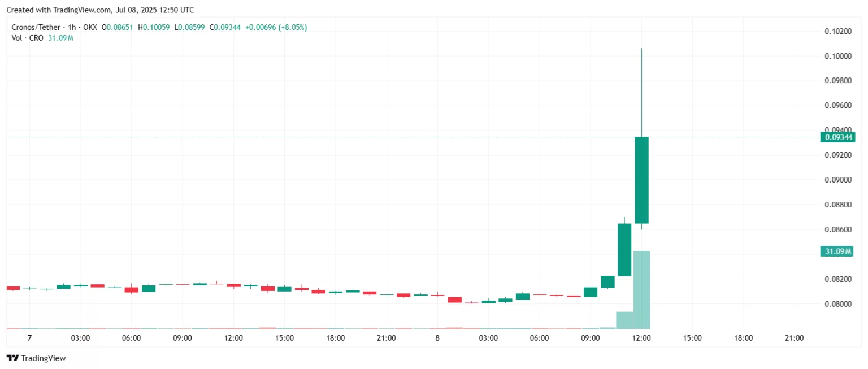Click the 31.09M volume tag on the axis

pyautogui.click(x=837, y=251)
